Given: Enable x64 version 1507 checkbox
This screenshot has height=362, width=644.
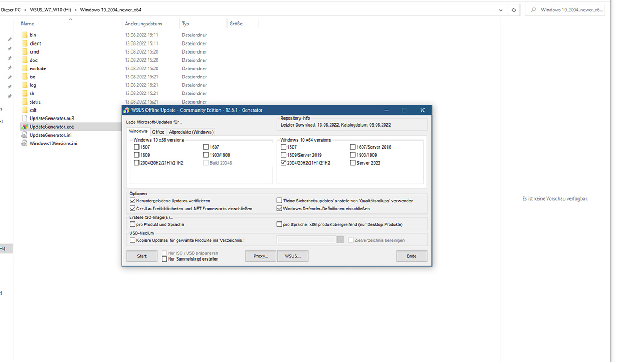Looking at the screenshot, I should [x=283, y=147].
